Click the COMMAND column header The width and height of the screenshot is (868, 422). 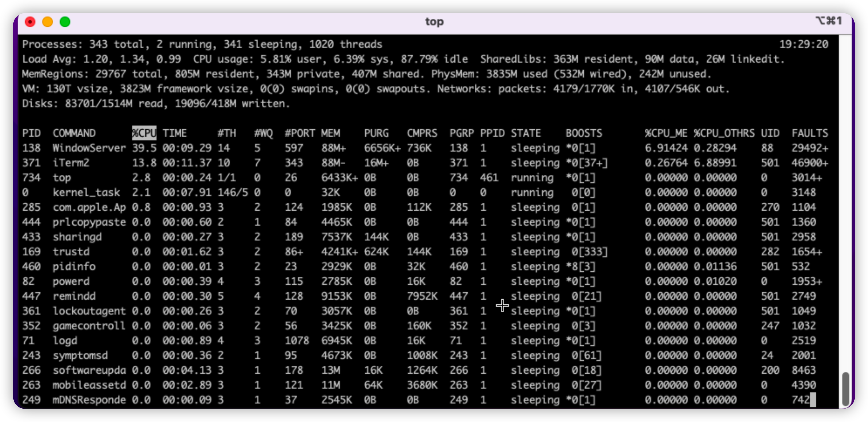coord(74,133)
